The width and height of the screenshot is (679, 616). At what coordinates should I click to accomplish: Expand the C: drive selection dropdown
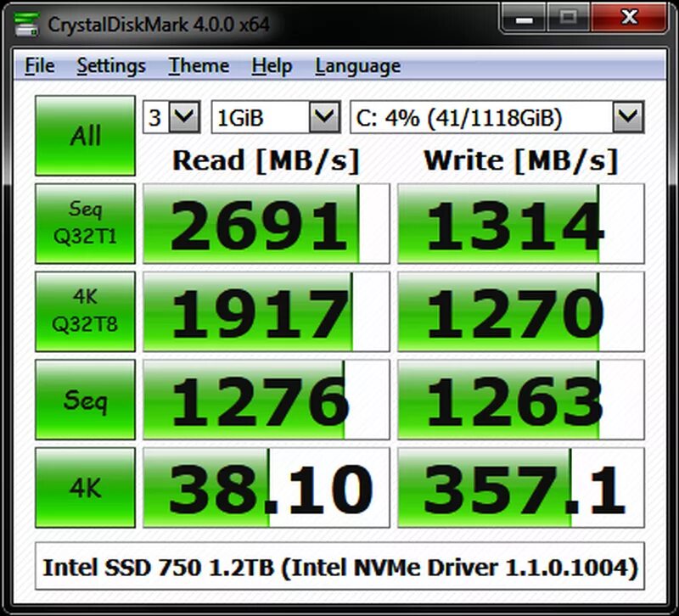coord(628,117)
